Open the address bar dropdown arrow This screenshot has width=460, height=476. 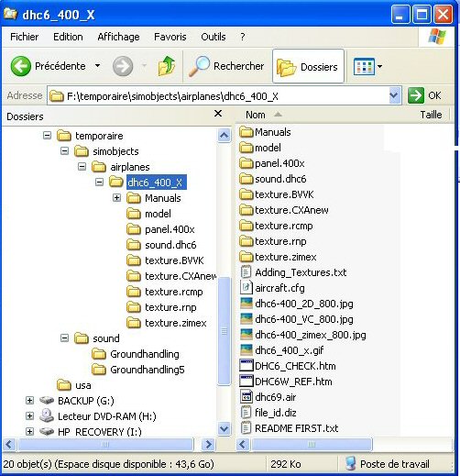tap(394, 96)
